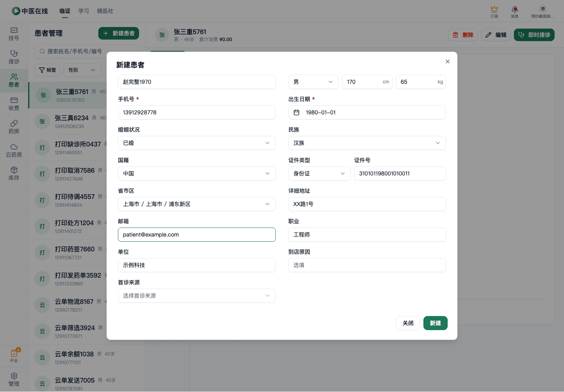Select the 患者 patients sidebar icon
This screenshot has height=392, width=564.
point(14,81)
